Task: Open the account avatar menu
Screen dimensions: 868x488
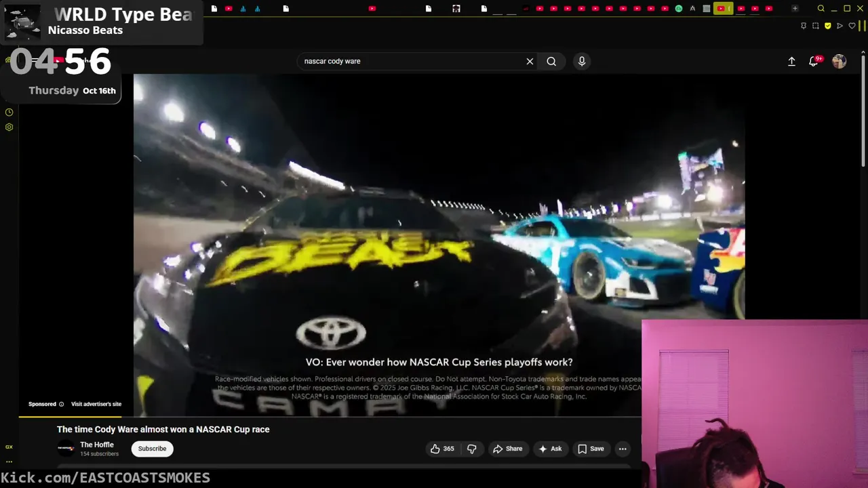Action: (840, 61)
